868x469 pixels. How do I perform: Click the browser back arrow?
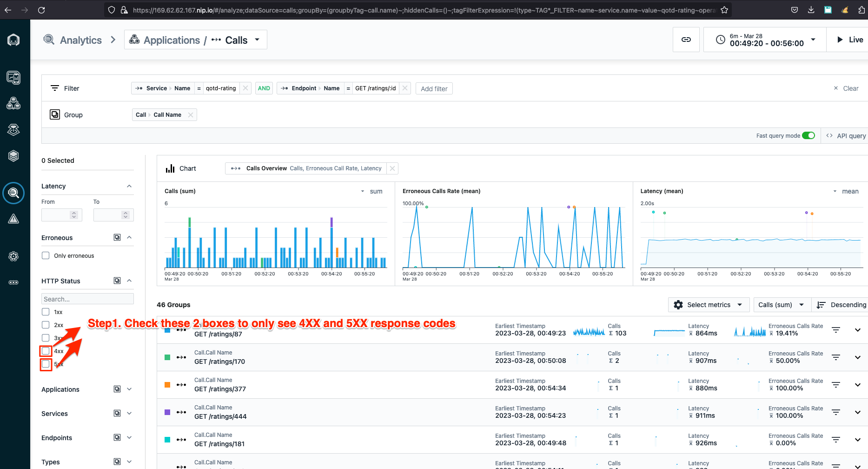(x=8, y=10)
